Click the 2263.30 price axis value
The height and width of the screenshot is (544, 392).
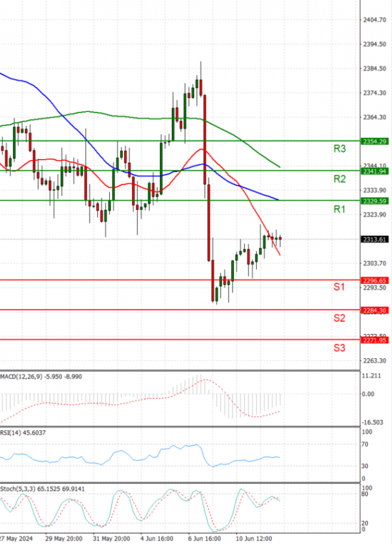(374, 361)
